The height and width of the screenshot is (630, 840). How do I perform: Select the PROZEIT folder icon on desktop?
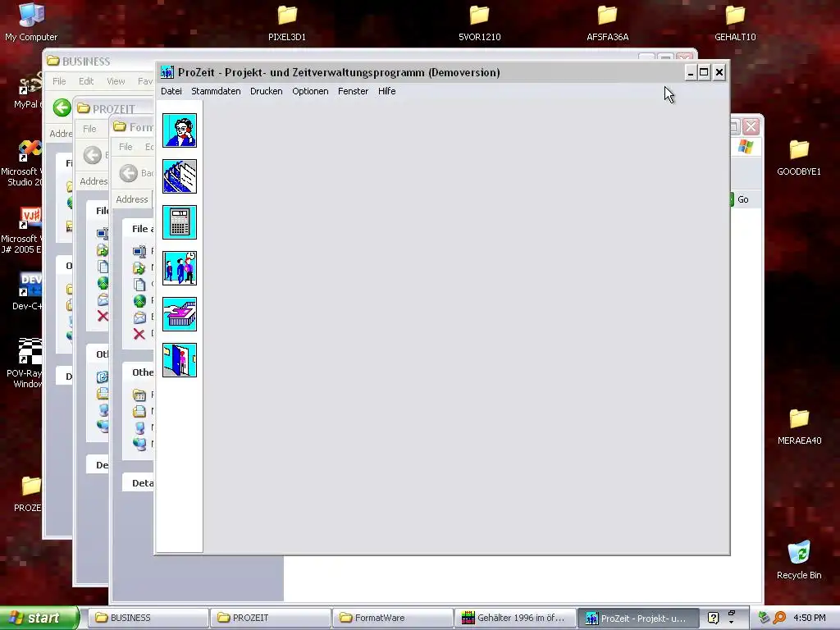click(x=28, y=494)
